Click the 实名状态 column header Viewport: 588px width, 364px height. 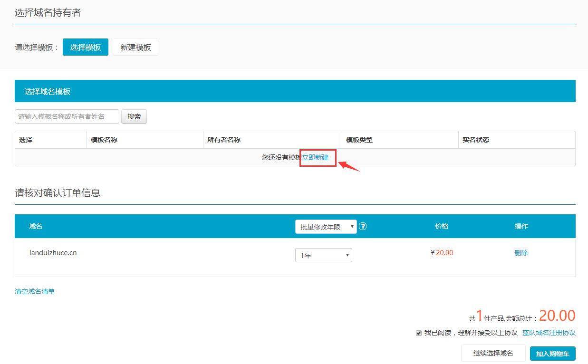476,140
